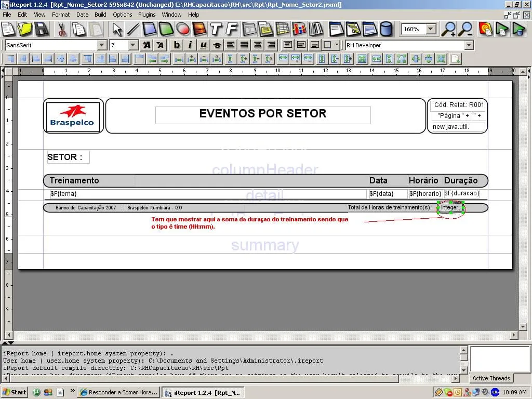Select the Line drawing tool

click(x=132, y=29)
